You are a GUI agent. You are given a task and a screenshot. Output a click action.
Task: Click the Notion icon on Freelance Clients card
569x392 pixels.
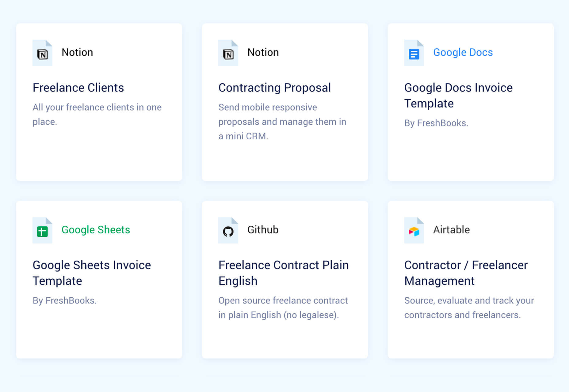click(42, 54)
